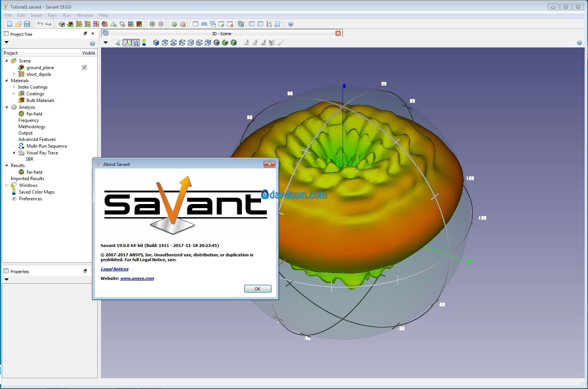
Task: Toggle ground_plane visibility checkbox
Action: coord(84,68)
